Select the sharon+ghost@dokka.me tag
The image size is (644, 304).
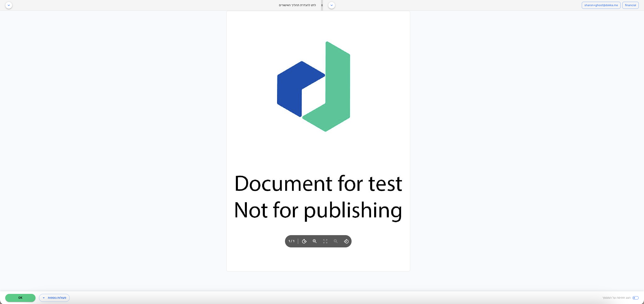point(601,5)
